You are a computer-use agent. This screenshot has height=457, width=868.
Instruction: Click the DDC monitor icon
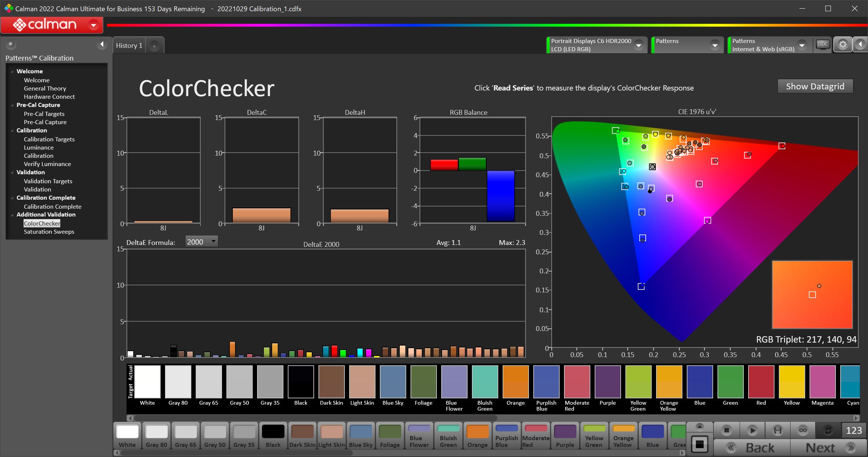coord(823,45)
